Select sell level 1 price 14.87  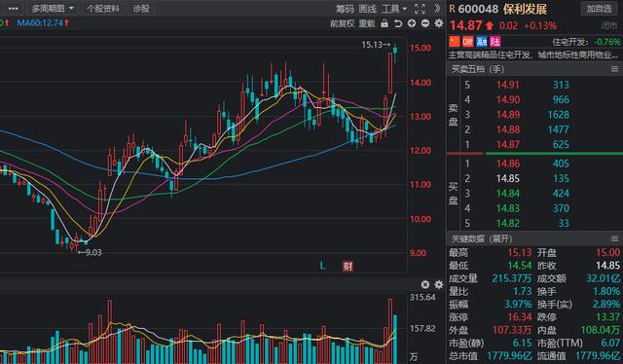(508, 144)
